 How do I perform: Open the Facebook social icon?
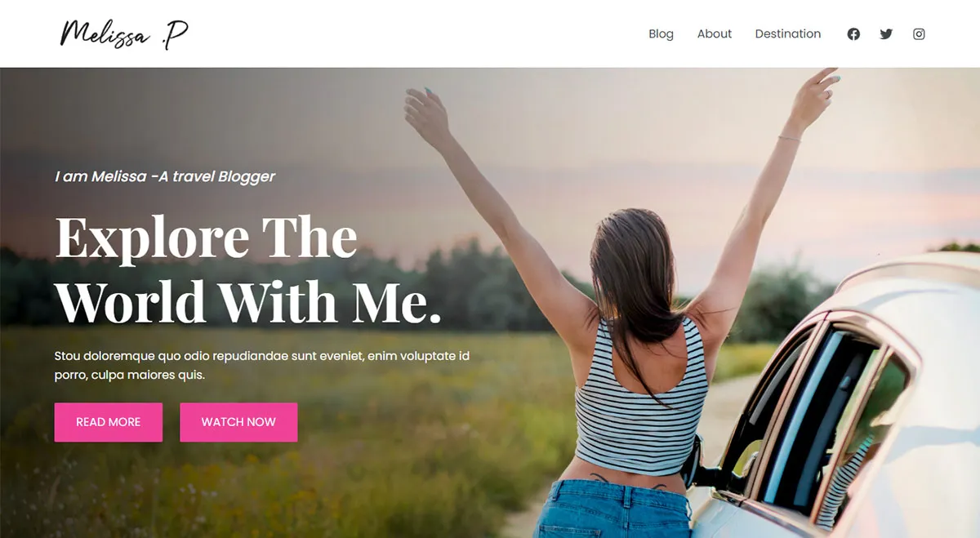(853, 34)
